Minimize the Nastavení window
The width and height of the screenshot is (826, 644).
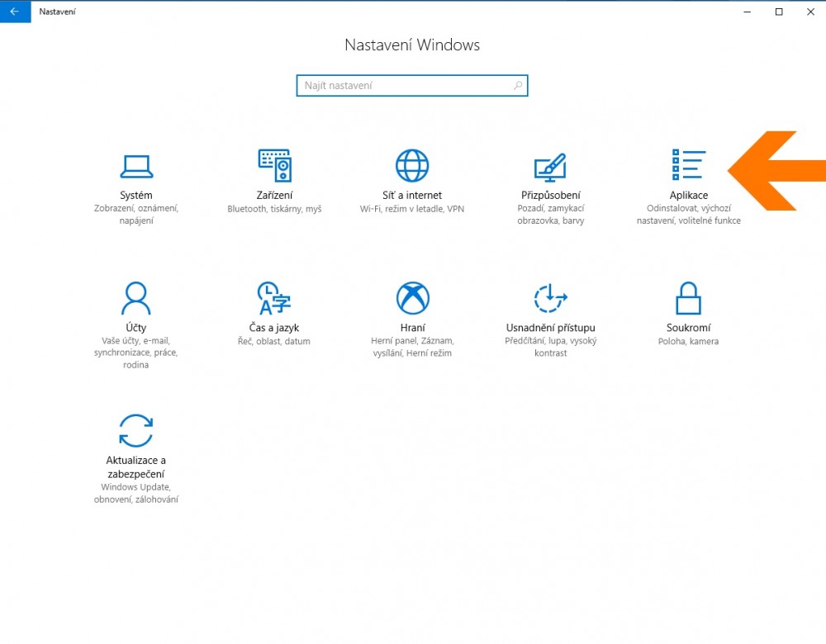(747, 12)
